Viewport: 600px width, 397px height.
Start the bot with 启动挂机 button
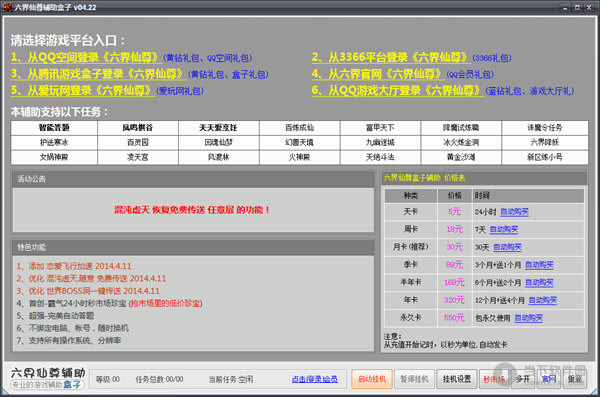pos(372,379)
